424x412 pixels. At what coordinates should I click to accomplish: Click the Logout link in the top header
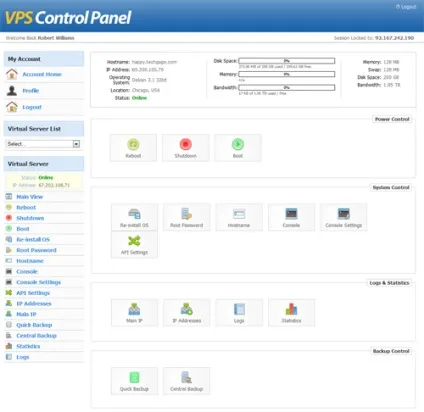click(406, 7)
